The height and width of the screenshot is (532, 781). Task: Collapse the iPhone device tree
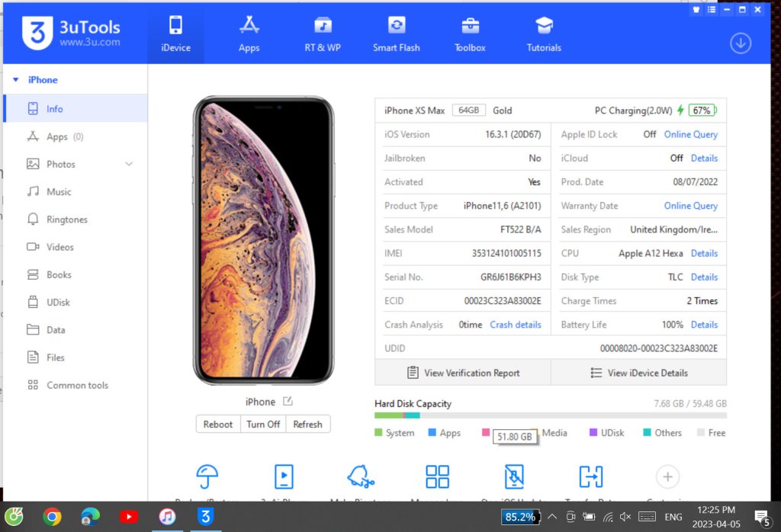[16, 79]
